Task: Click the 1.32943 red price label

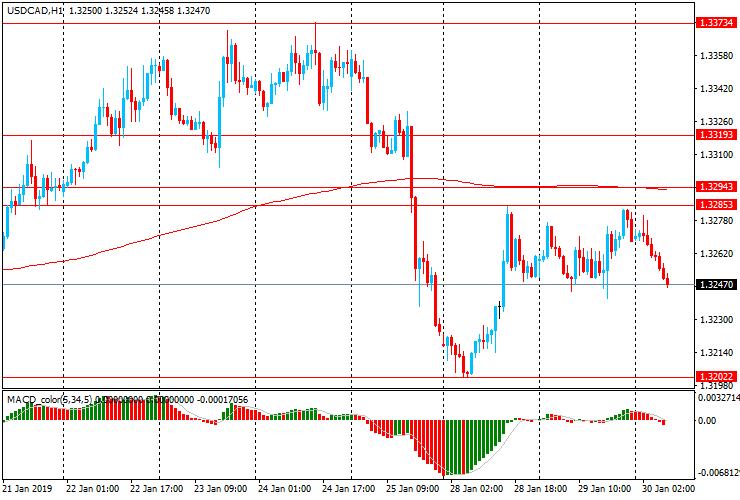Action: (716, 187)
